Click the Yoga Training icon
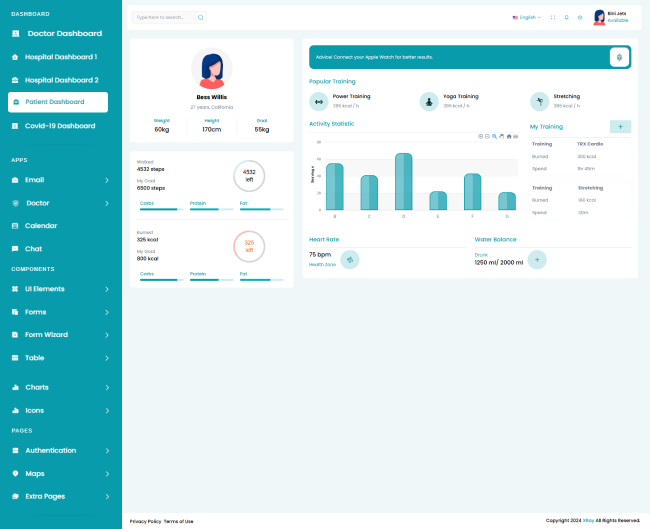Screen dimensions: 650x529 pyautogui.click(x=429, y=101)
